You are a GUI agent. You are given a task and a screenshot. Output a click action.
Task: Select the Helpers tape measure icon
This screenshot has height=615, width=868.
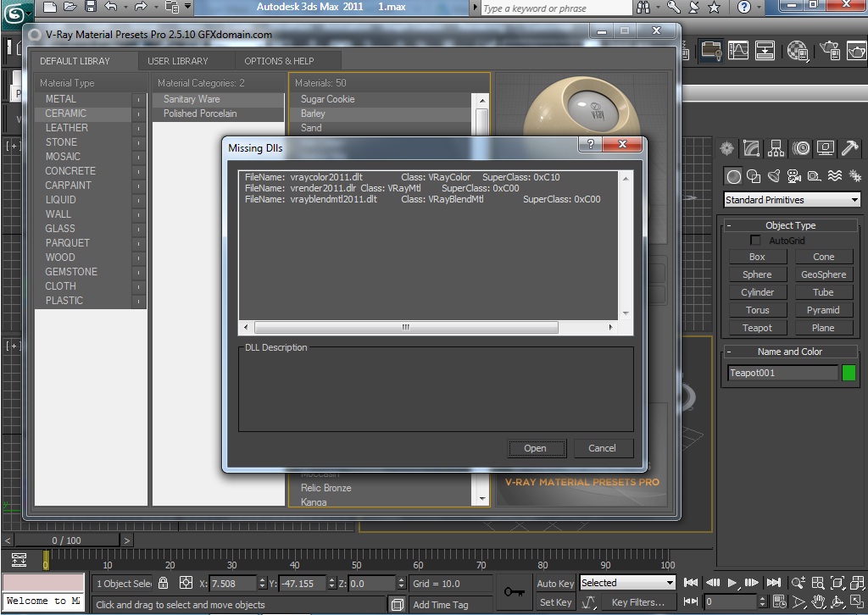click(815, 176)
